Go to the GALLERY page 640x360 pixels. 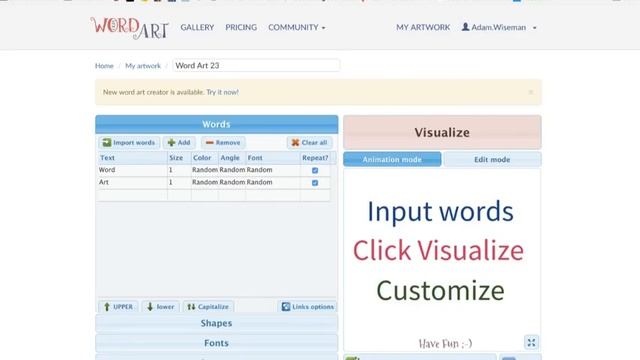coord(197,27)
